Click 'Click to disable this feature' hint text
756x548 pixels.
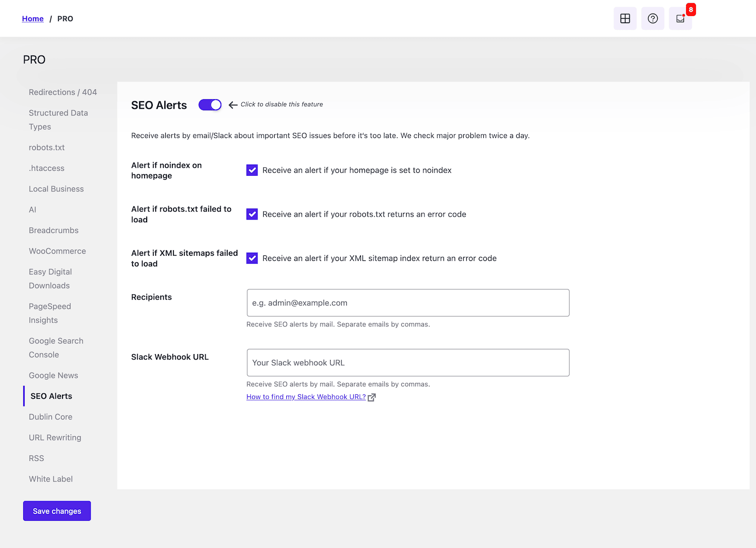coord(282,104)
